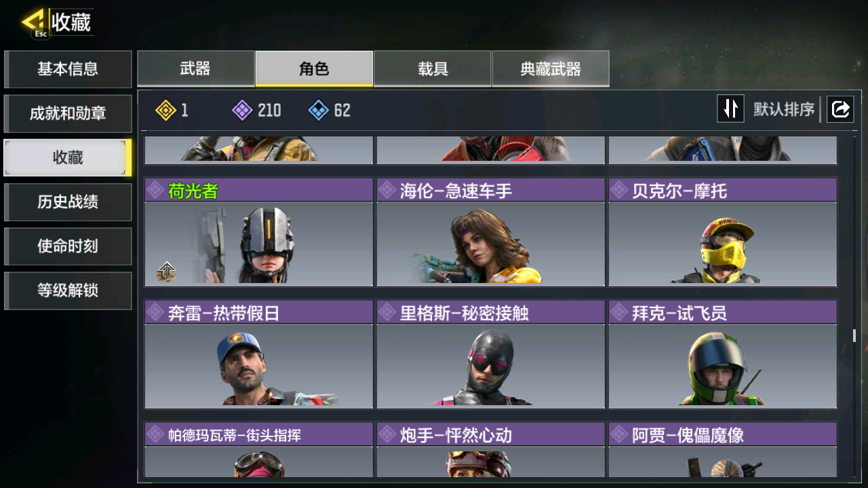Click the blue rare rarity diamond icon

pos(318,110)
